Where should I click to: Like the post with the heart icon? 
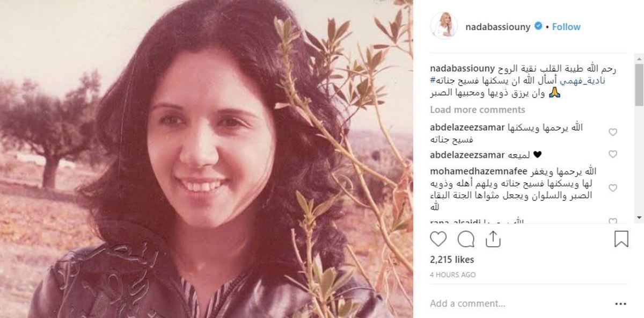click(x=438, y=238)
